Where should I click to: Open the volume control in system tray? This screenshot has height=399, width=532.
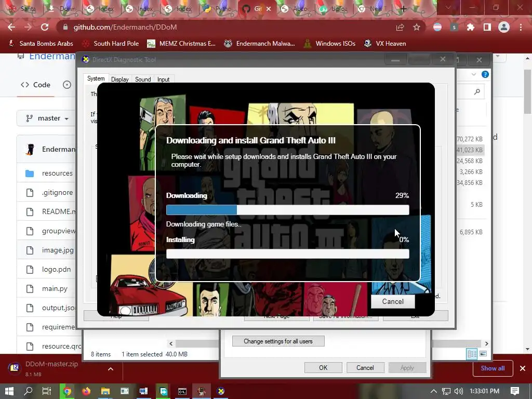459,391
